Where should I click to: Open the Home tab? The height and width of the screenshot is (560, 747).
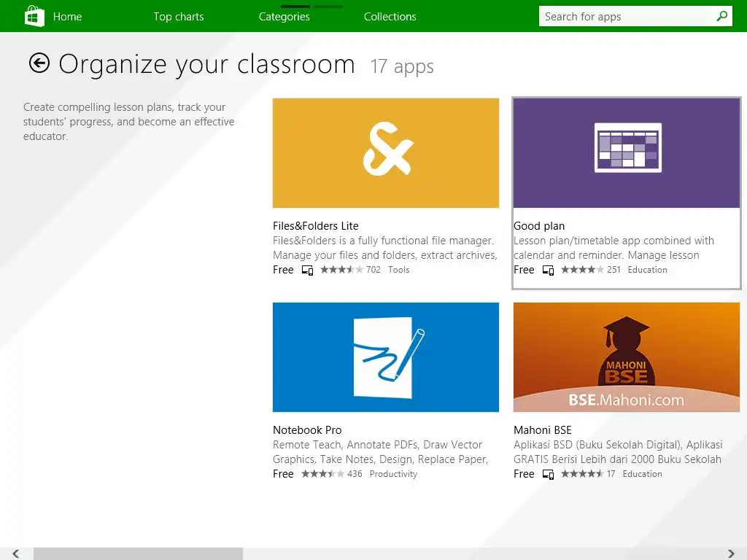click(x=67, y=17)
